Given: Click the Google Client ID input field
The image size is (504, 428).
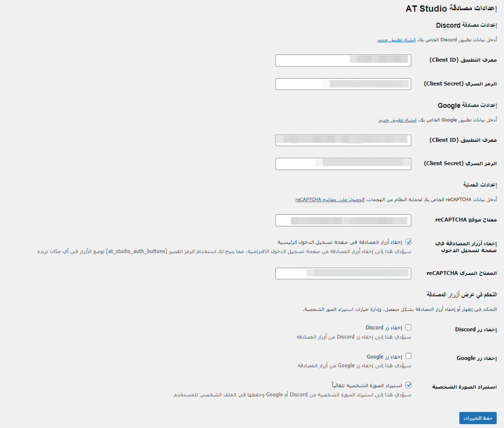Looking at the screenshot, I should tap(343, 140).
